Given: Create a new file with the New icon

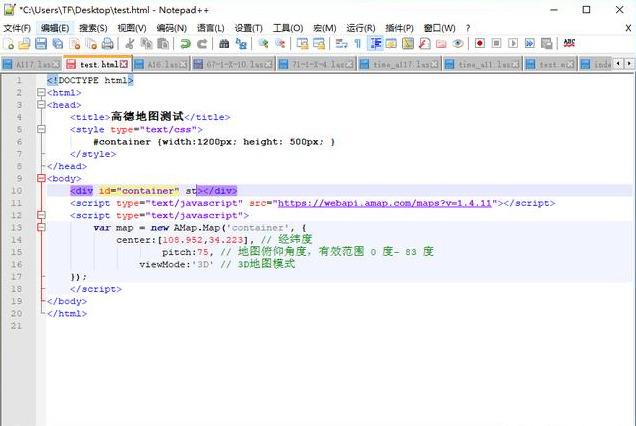Looking at the screenshot, I should (x=9, y=43).
